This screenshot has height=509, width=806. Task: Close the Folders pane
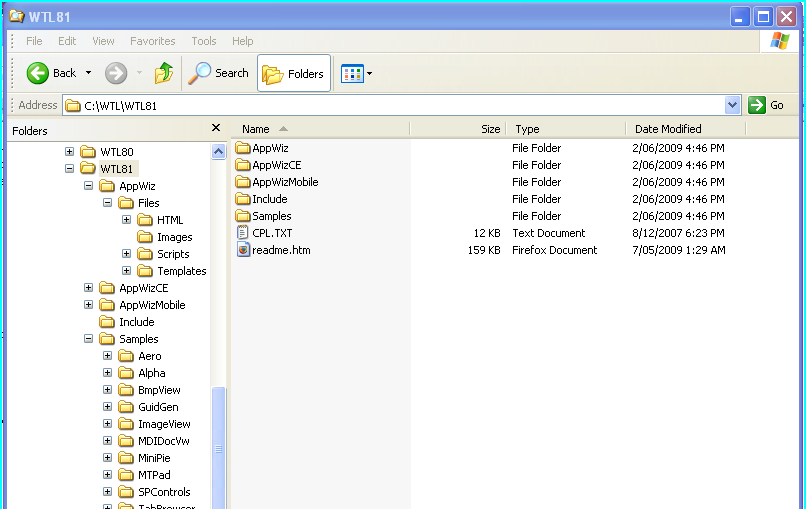point(216,128)
